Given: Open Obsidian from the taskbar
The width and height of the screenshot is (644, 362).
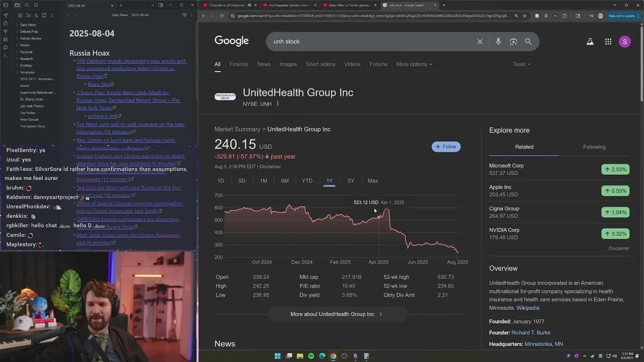Looking at the screenshot, I should [355, 356].
